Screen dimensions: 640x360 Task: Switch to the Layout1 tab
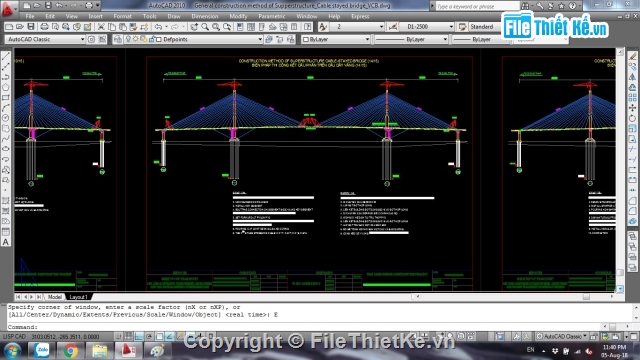78,297
